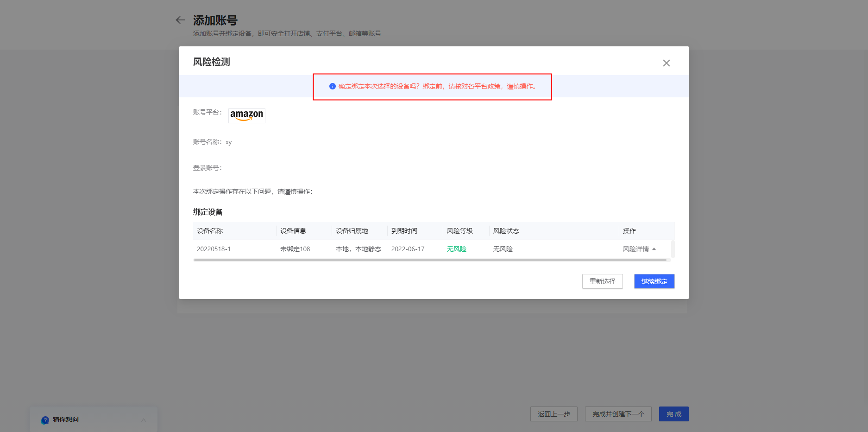The height and width of the screenshot is (432, 868).
Task: Open the green 无风险 risk level link
Action: (456, 248)
